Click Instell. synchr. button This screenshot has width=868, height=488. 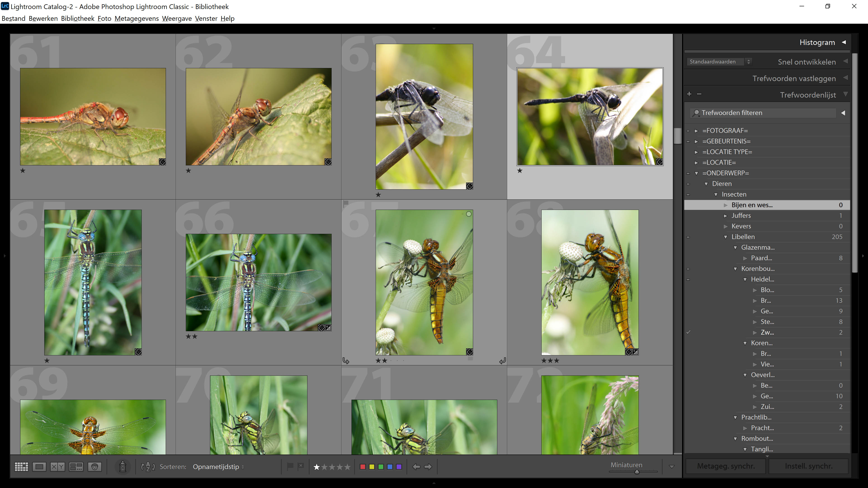(809, 466)
